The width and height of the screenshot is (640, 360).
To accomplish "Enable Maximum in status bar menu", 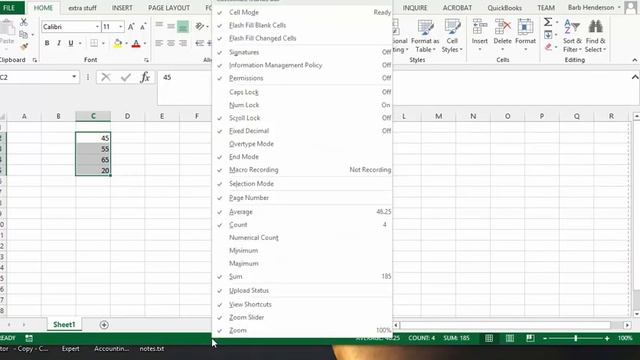I will tap(302, 264).
